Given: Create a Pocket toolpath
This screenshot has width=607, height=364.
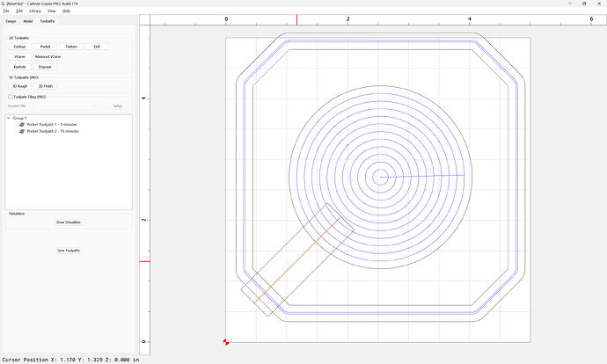Looking at the screenshot, I should (45, 47).
